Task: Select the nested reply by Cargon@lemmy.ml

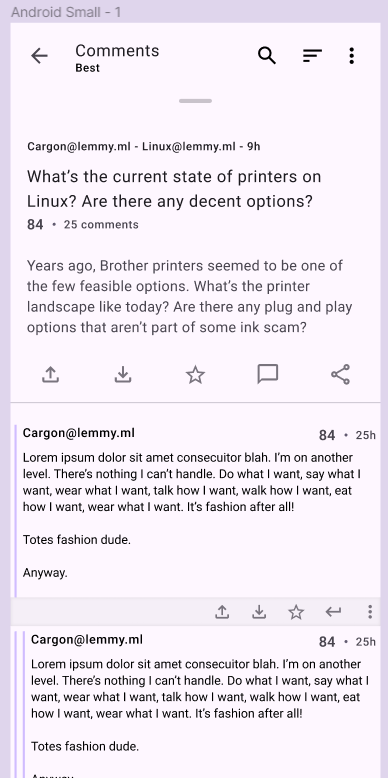Action: tap(200, 702)
